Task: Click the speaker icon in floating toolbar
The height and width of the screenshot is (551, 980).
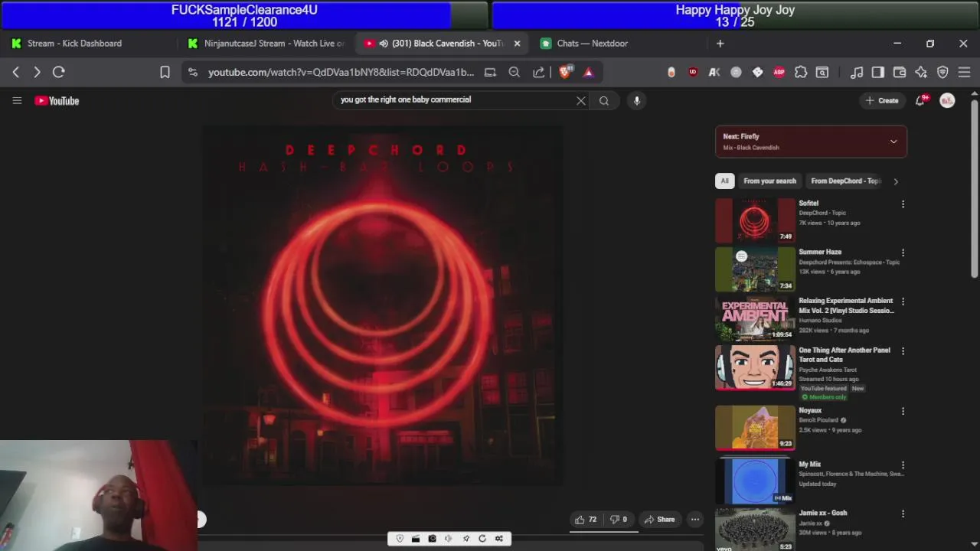Action: point(449,539)
